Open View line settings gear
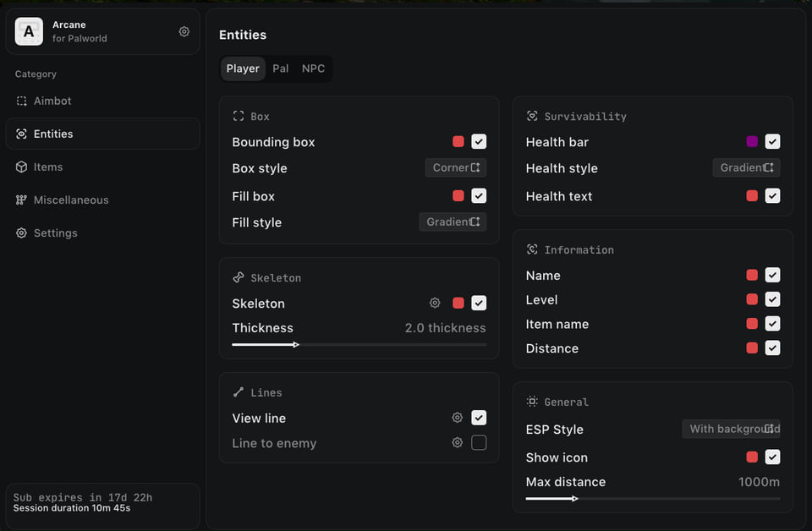 pos(458,417)
